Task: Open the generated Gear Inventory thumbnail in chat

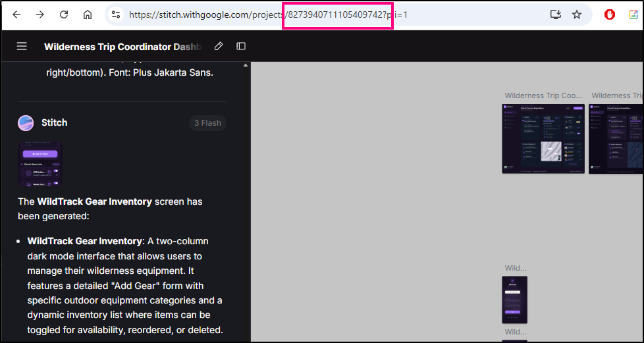Action: click(40, 164)
